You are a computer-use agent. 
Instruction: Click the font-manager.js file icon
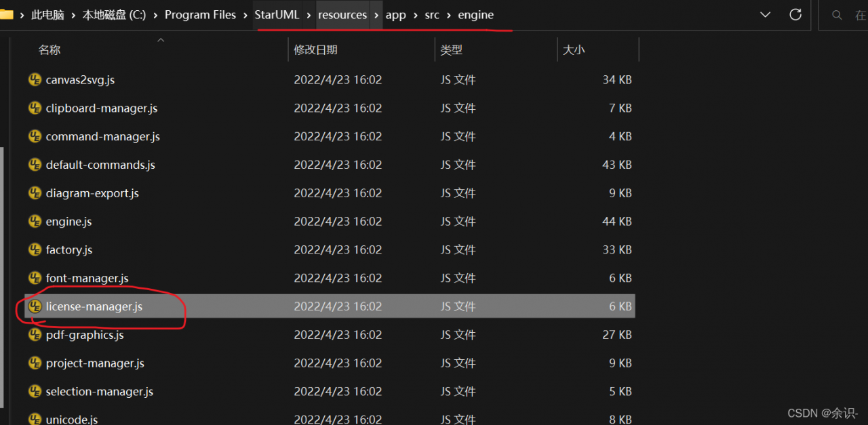pyautogui.click(x=35, y=279)
